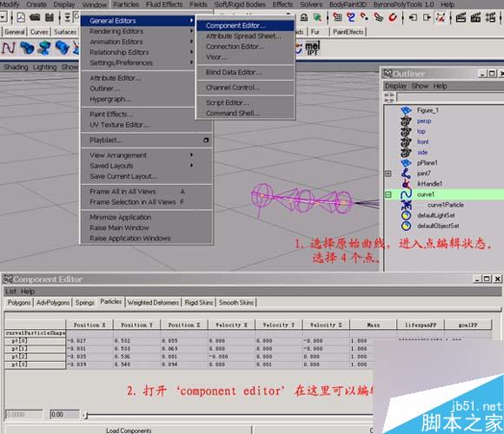Click Position X column header
Screen dimensions: 504x434
(90, 325)
